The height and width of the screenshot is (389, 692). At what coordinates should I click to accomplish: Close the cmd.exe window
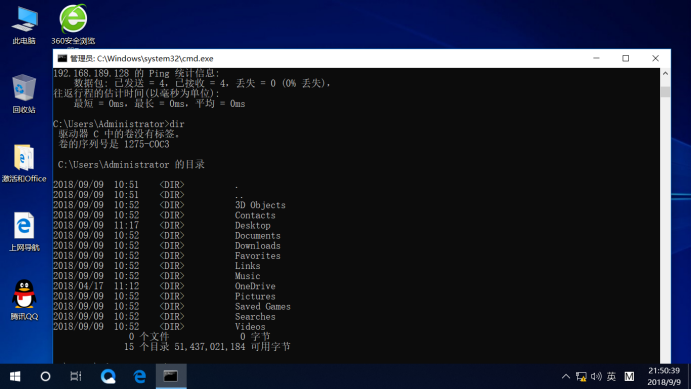coord(655,58)
